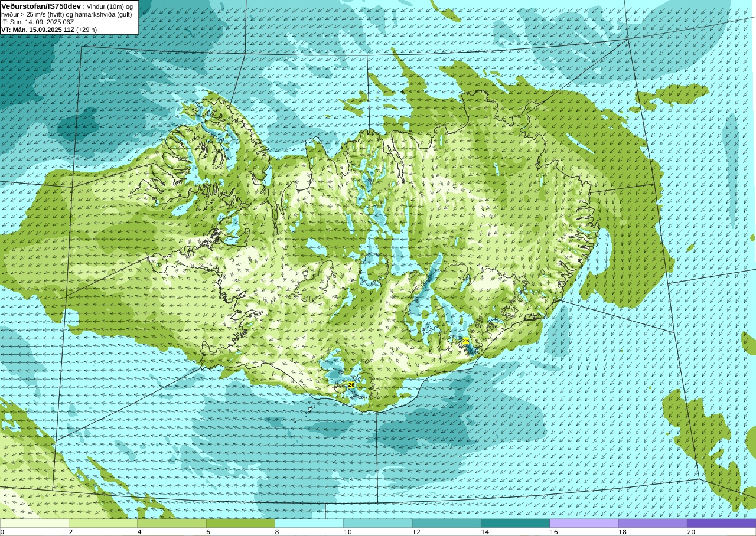Click the 'Veðurstofan/IS750dev' title text
The image size is (756, 536).
point(41,6)
